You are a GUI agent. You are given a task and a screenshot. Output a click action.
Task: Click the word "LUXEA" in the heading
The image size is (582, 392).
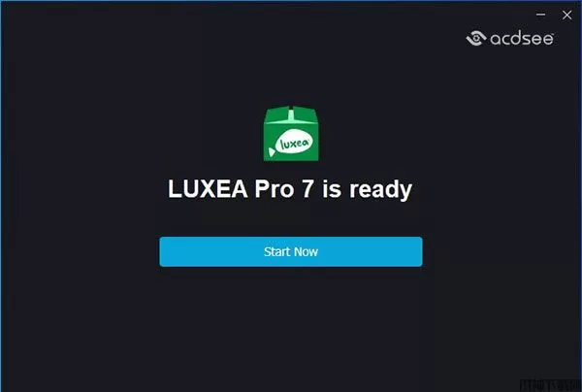[x=208, y=188]
